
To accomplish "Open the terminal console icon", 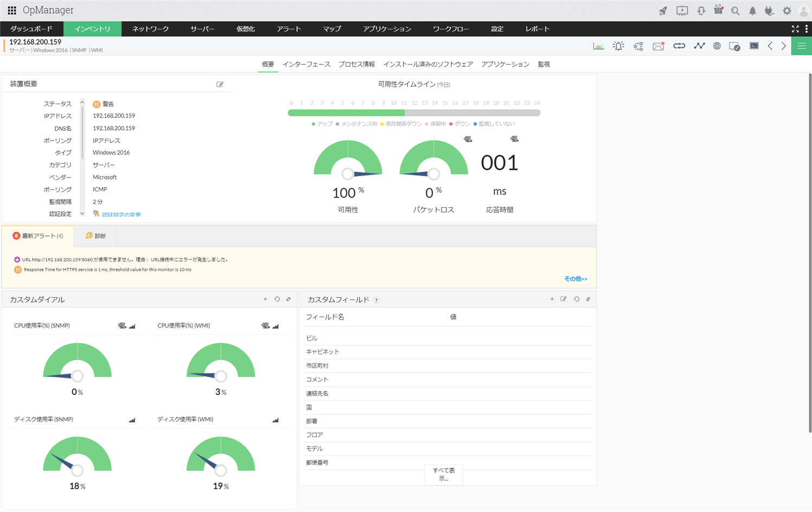I will click(754, 46).
